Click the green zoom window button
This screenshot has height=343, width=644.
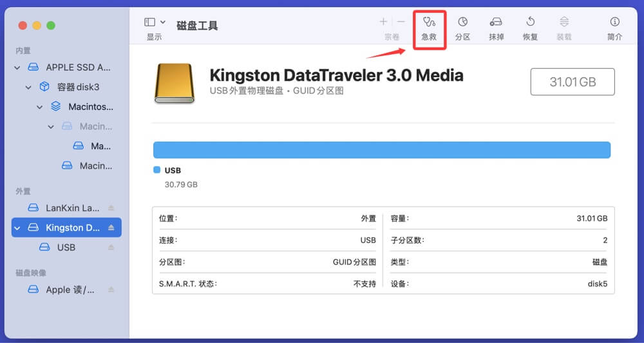(x=51, y=26)
